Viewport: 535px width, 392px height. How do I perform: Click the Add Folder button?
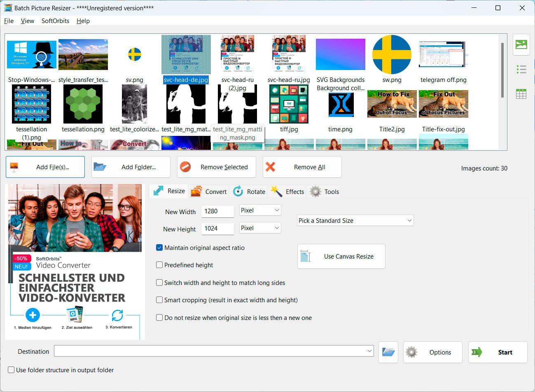131,167
